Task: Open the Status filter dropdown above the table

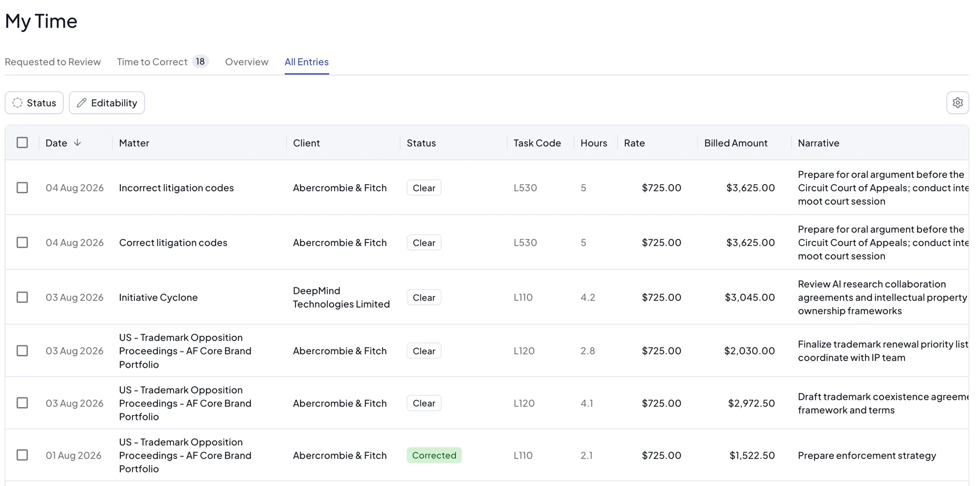Action: [x=34, y=103]
